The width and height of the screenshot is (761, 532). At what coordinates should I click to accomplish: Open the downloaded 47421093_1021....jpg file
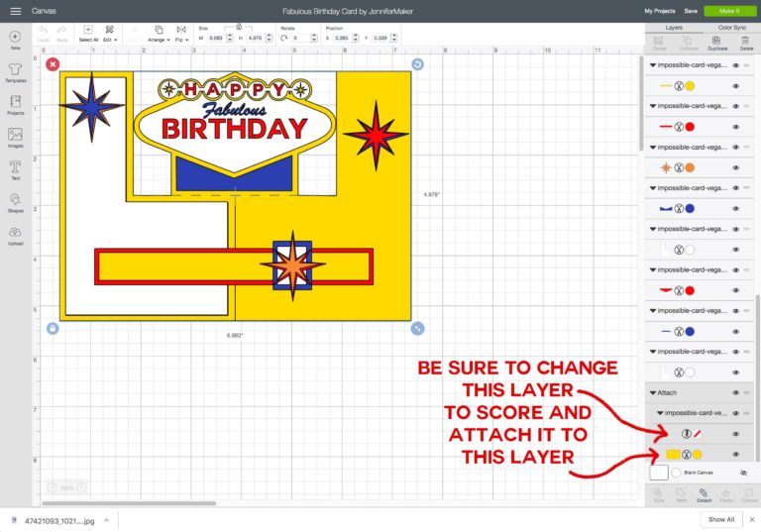(59, 521)
